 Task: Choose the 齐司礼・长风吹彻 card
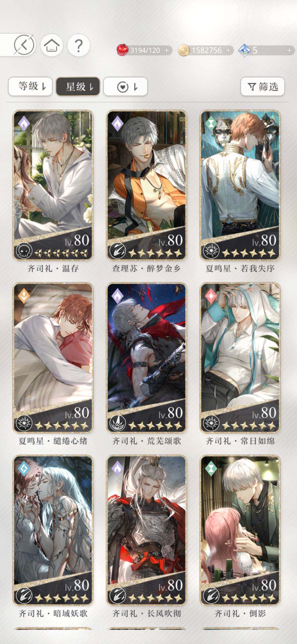click(147, 530)
